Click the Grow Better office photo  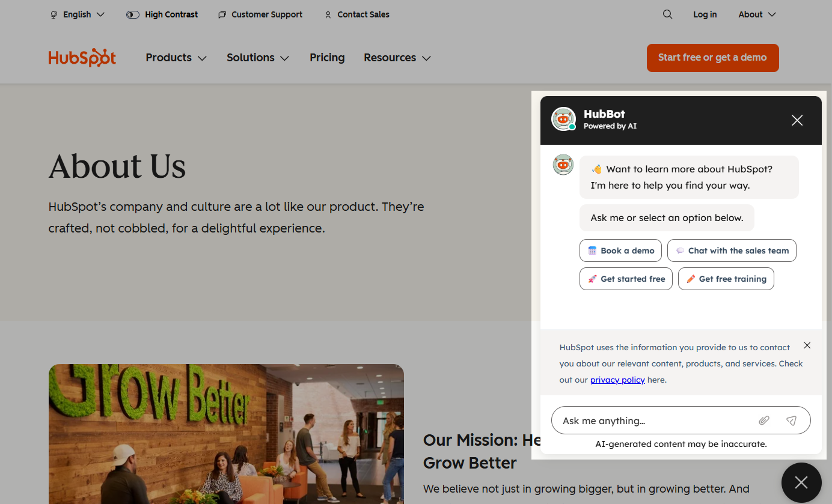click(x=226, y=434)
